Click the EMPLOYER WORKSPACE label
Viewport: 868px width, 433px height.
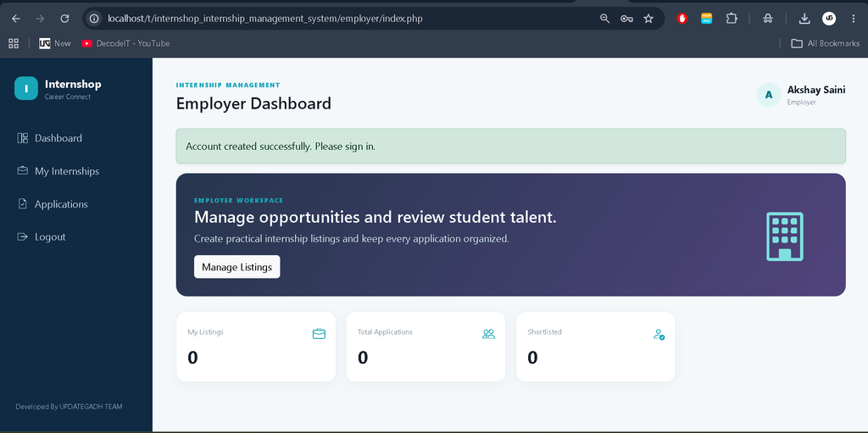[238, 201]
